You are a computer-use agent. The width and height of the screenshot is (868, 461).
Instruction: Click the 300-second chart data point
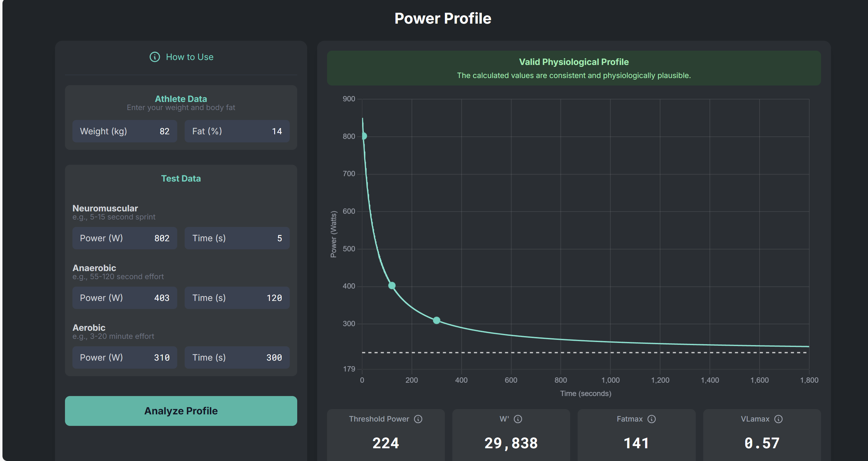(x=436, y=320)
